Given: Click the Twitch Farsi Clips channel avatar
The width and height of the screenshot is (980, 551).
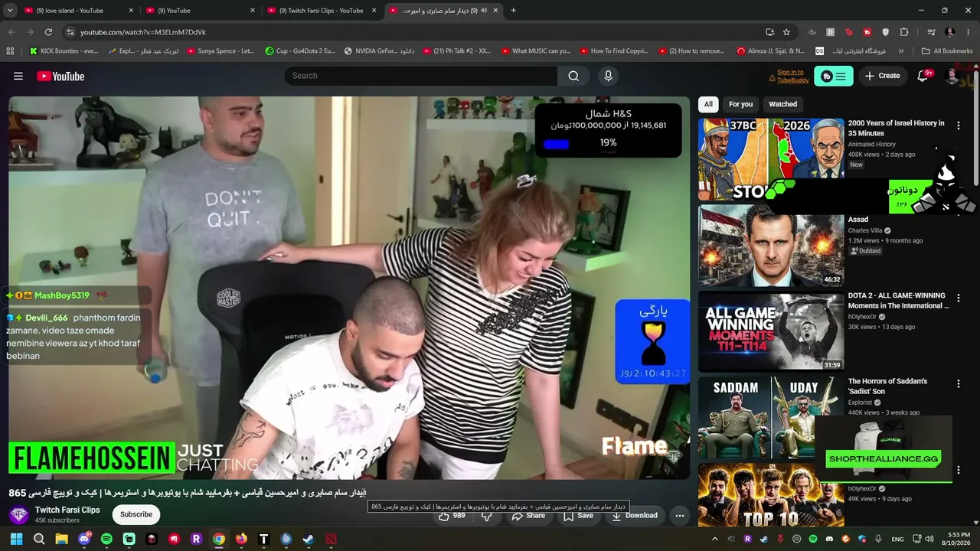Looking at the screenshot, I should (x=18, y=515).
